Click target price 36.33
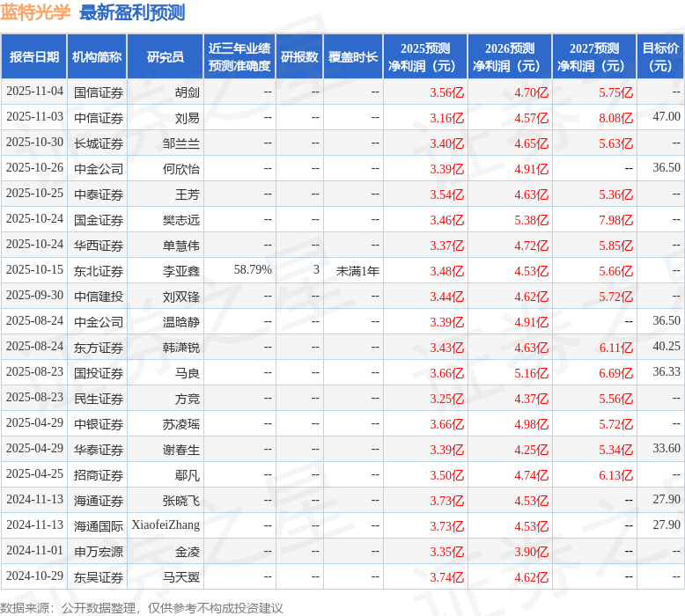685x616 pixels. [x=667, y=372]
